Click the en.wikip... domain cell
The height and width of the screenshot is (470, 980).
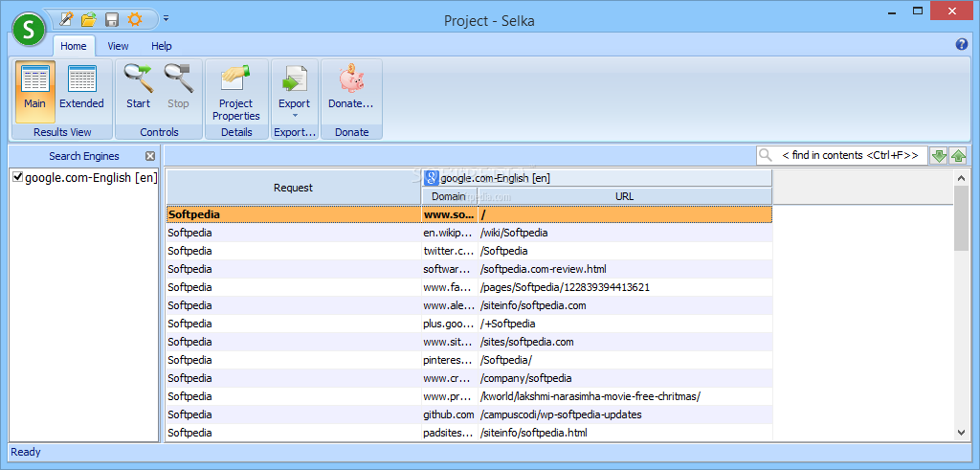click(x=450, y=233)
